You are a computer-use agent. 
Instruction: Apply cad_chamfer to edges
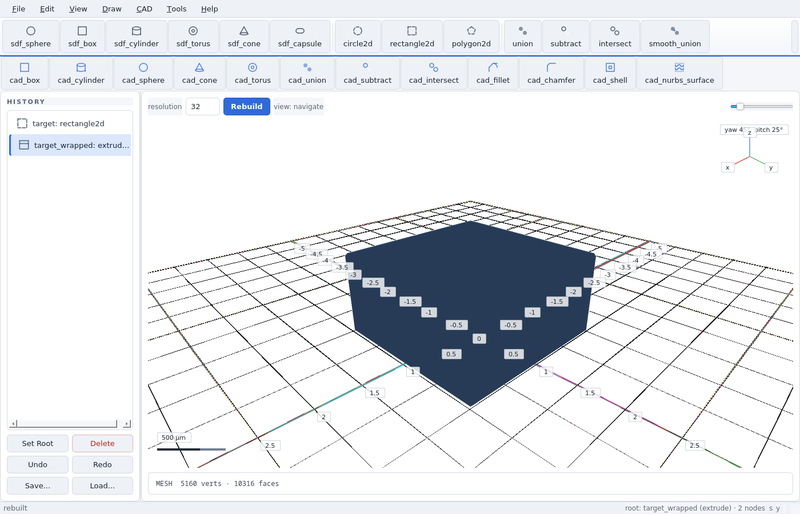[551, 74]
